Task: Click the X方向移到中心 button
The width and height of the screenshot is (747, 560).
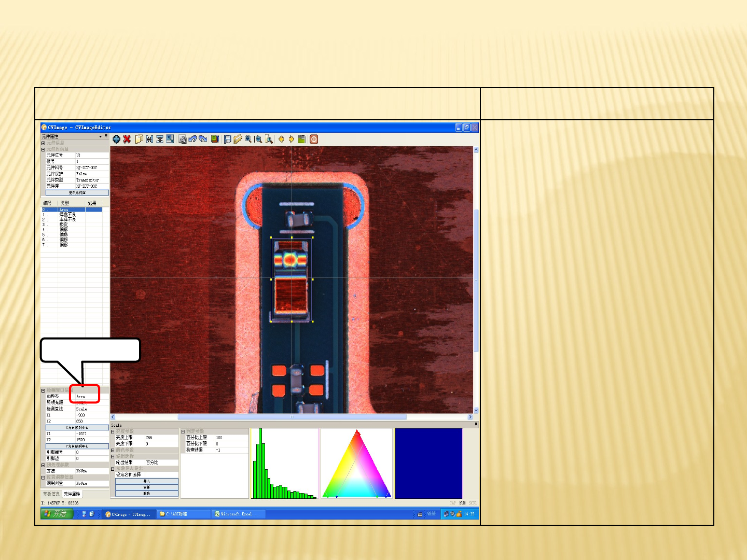Action: pyautogui.click(x=77, y=428)
